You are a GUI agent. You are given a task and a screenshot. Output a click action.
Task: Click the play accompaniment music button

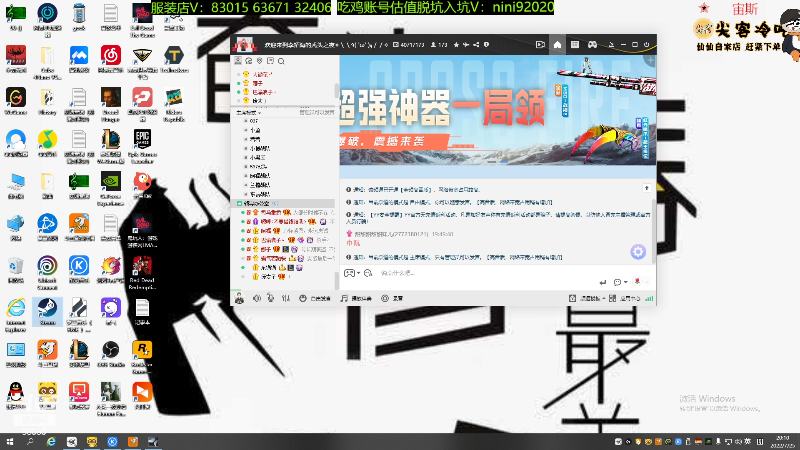[x=356, y=298]
